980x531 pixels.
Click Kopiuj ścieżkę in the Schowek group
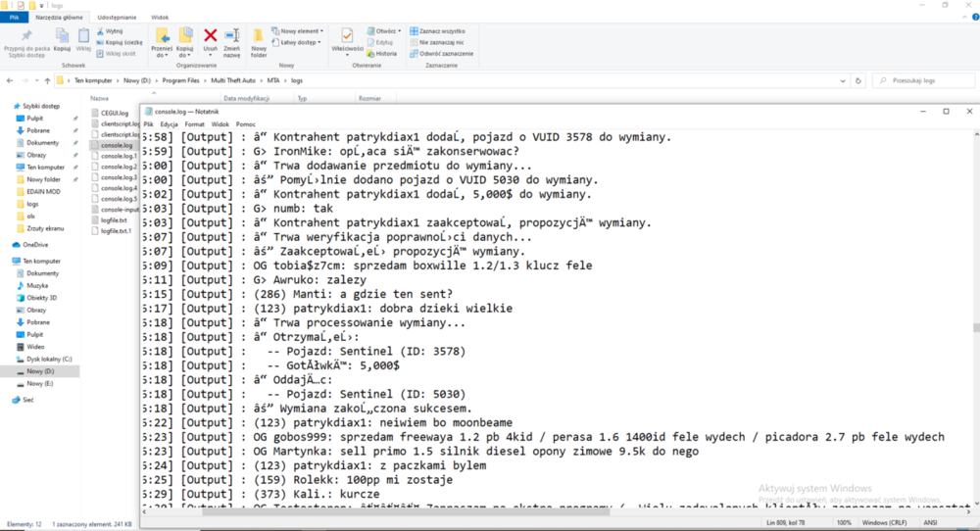point(120,42)
